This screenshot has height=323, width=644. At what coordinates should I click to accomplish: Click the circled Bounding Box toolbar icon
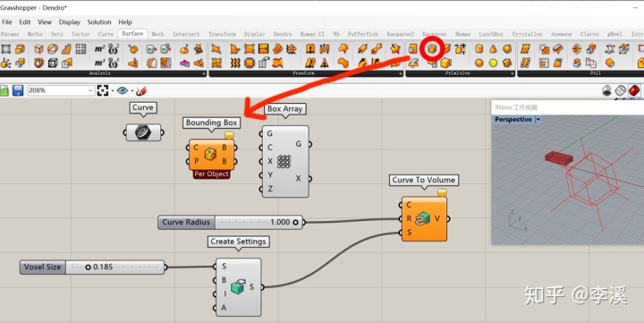pos(432,49)
